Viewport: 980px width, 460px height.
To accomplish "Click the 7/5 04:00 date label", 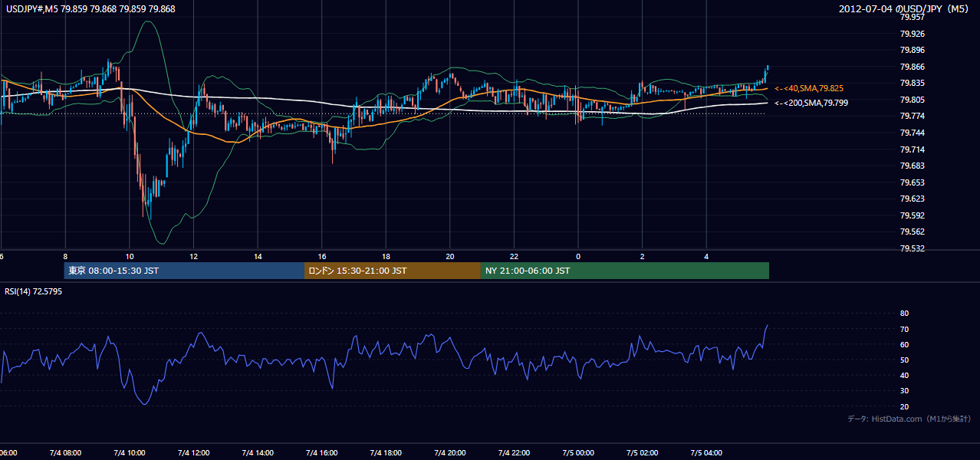I will point(707,453).
